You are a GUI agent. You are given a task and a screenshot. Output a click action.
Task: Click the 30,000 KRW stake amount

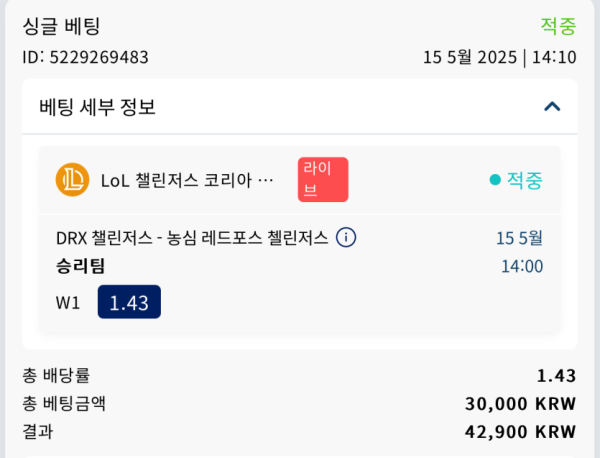pyautogui.click(x=520, y=404)
